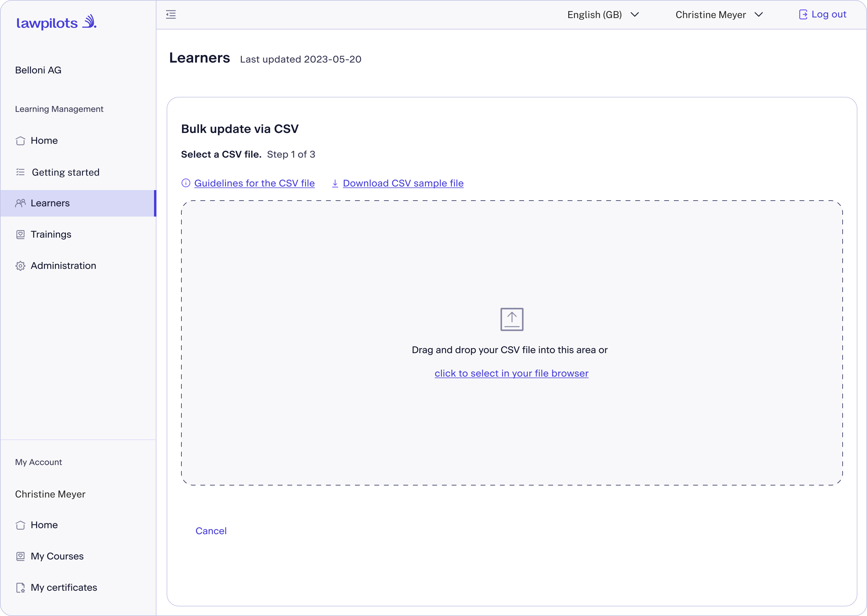Screen dimensions: 867x616
Task: Click the Last updated 2023-05-20 text
Action: (301, 60)
